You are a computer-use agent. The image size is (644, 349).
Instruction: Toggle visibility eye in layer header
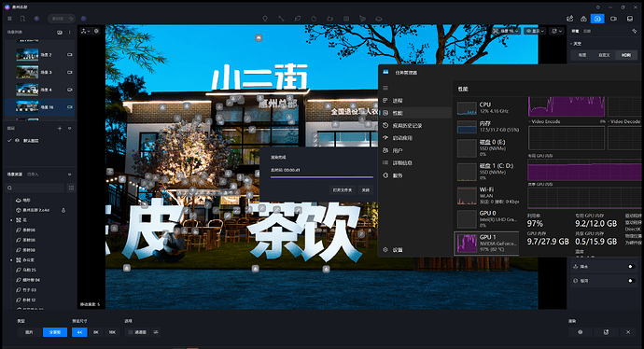coord(69,129)
